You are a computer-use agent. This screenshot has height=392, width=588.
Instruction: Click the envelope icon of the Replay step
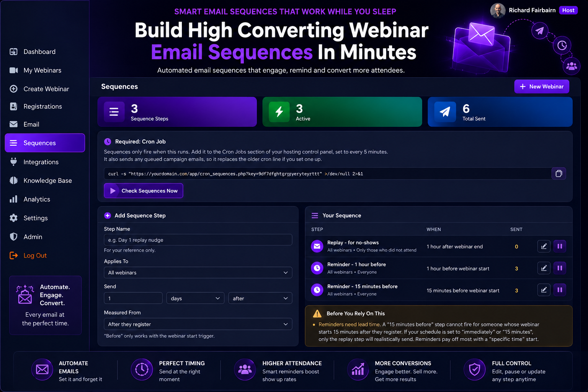(x=317, y=247)
